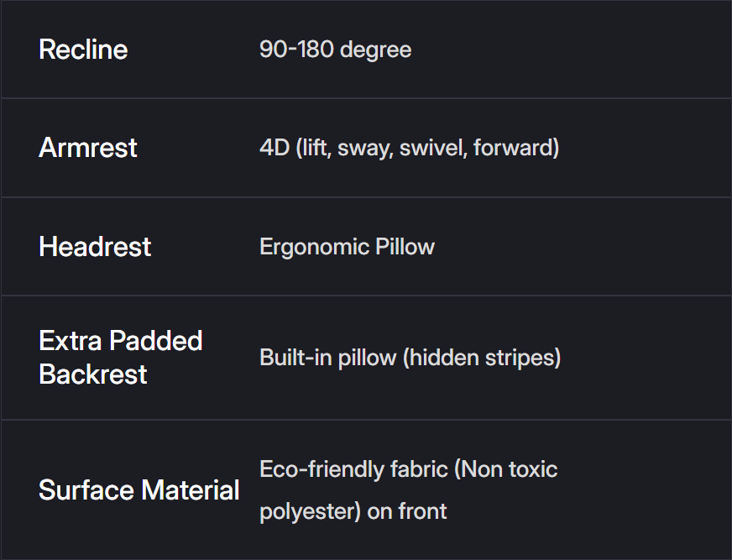Click the word 'Backrest' in the label

coord(93,374)
